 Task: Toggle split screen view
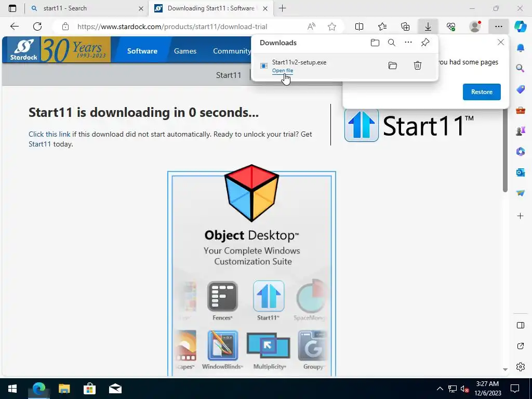pyautogui.click(x=359, y=26)
